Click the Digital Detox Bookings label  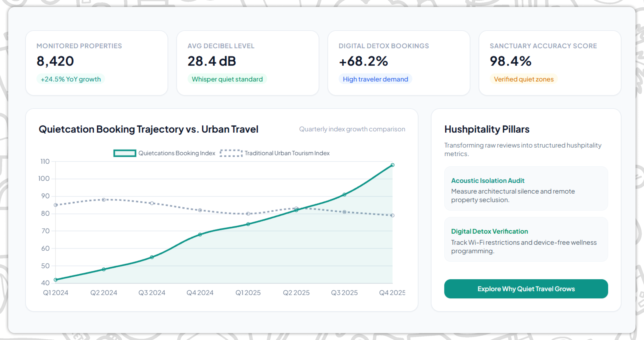pos(384,46)
